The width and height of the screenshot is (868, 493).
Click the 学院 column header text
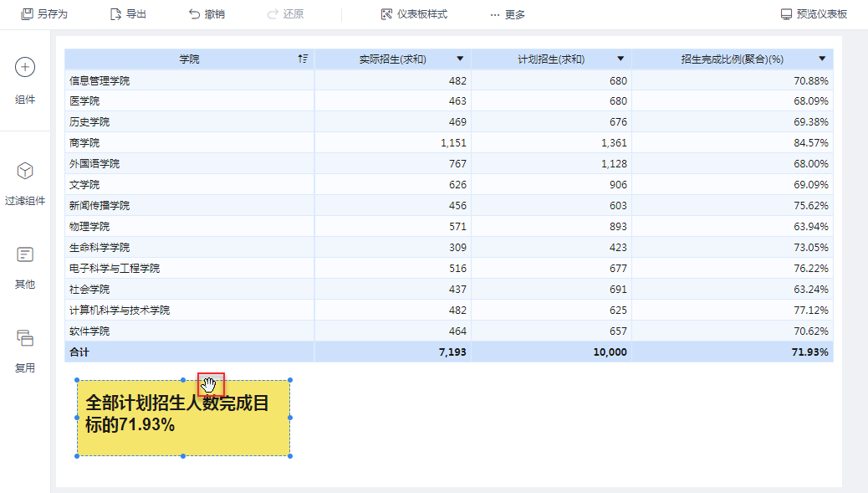pyautogui.click(x=189, y=59)
